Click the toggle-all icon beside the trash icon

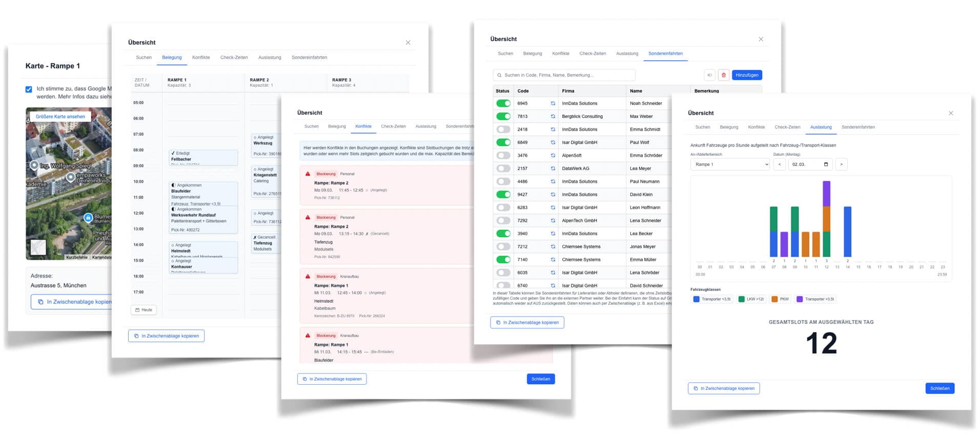tap(709, 75)
